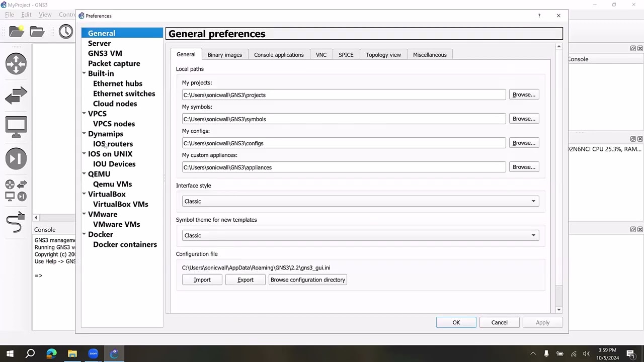This screenshot has height=362, width=644.
Task: Click the preferences pane vertical scrollbar
Action: (x=558, y=178)
